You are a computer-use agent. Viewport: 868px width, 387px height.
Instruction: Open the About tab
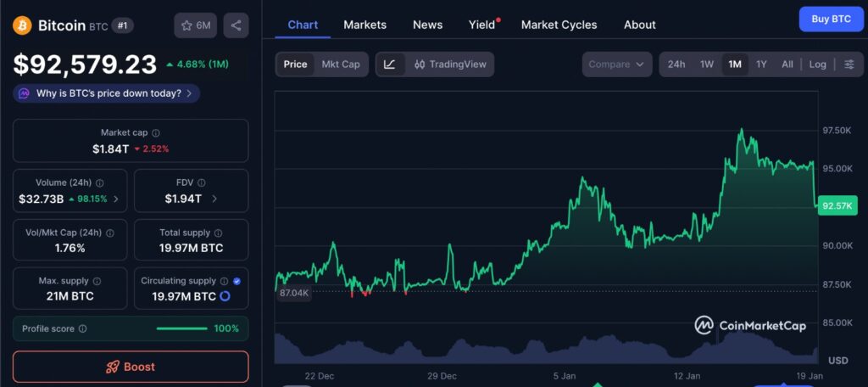(639, 25)
